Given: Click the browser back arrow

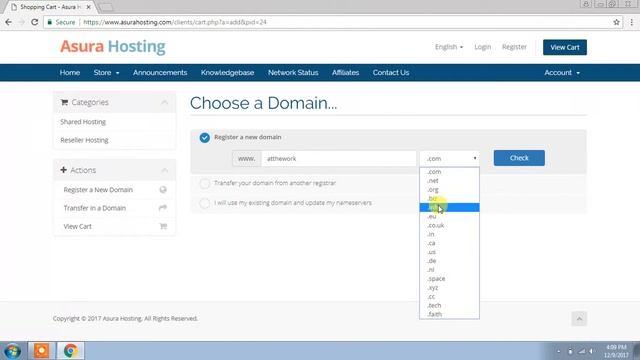Looking at the screenshot, I should [9, 22].
